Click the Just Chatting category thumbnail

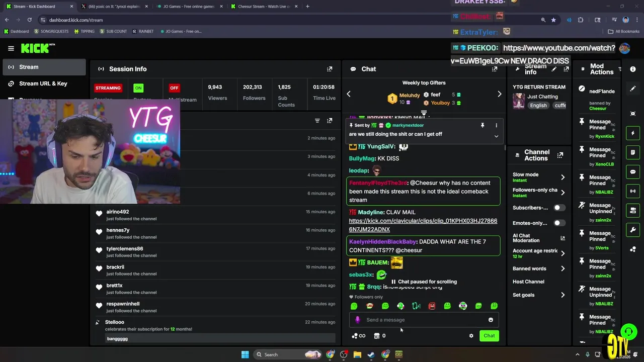pyautogui.click(x=518, y=101)
